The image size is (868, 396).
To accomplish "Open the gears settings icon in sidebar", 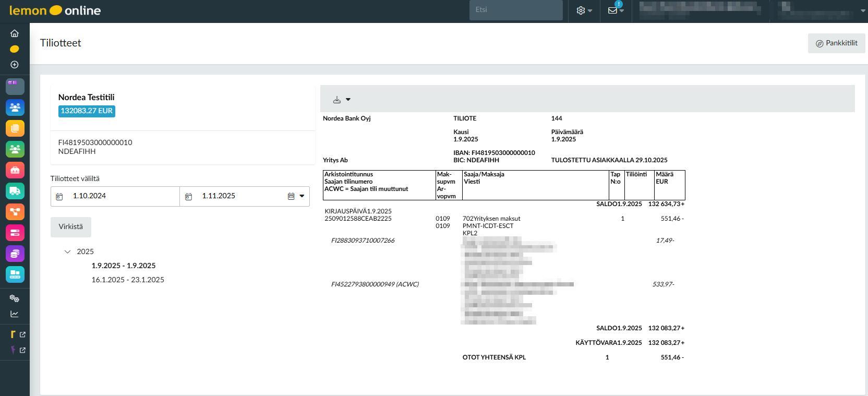I will tap(15, 298).
